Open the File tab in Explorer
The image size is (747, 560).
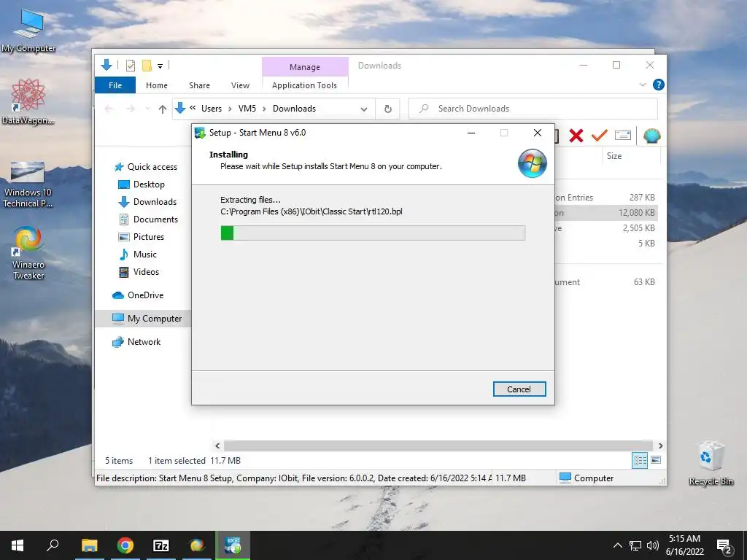(115, 85)
